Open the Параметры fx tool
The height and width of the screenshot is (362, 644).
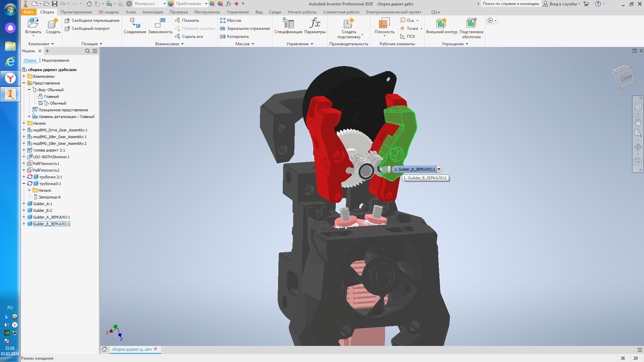pos(315,24)
